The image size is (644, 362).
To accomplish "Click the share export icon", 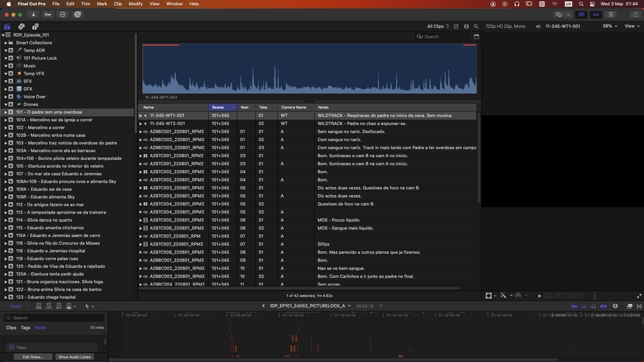I will tap(635, 14).
